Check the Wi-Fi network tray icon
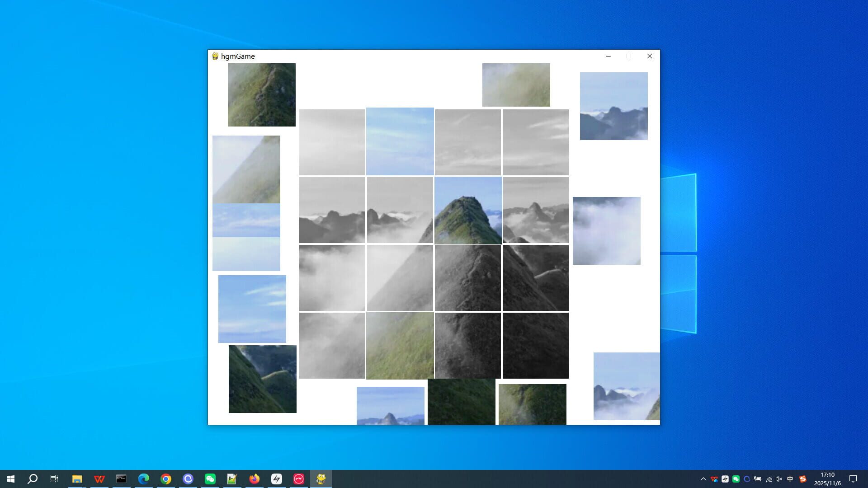 pos(769,479)
